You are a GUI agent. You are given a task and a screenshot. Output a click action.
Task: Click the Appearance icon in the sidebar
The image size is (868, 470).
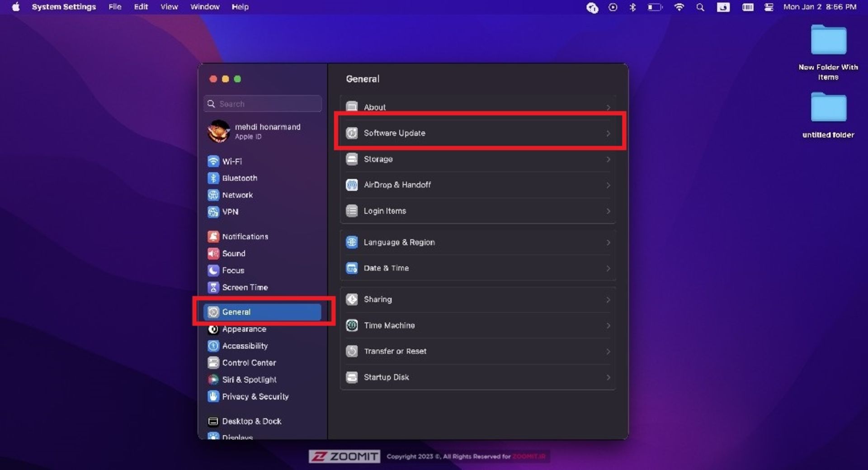coord(213,329)
